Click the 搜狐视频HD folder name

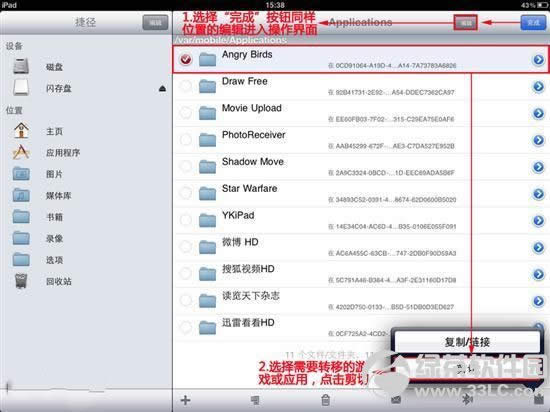coord(248,269)
